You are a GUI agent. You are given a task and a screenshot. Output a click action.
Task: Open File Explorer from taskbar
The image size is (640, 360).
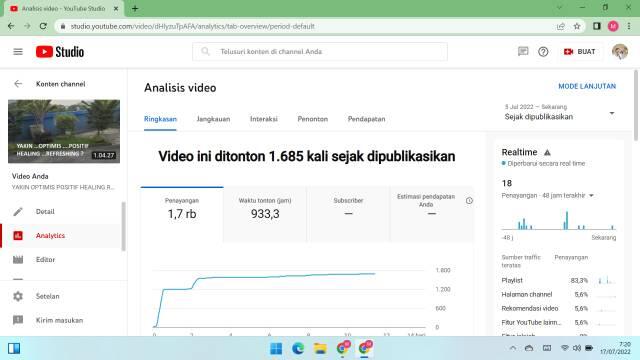click(x=320, y=349)
